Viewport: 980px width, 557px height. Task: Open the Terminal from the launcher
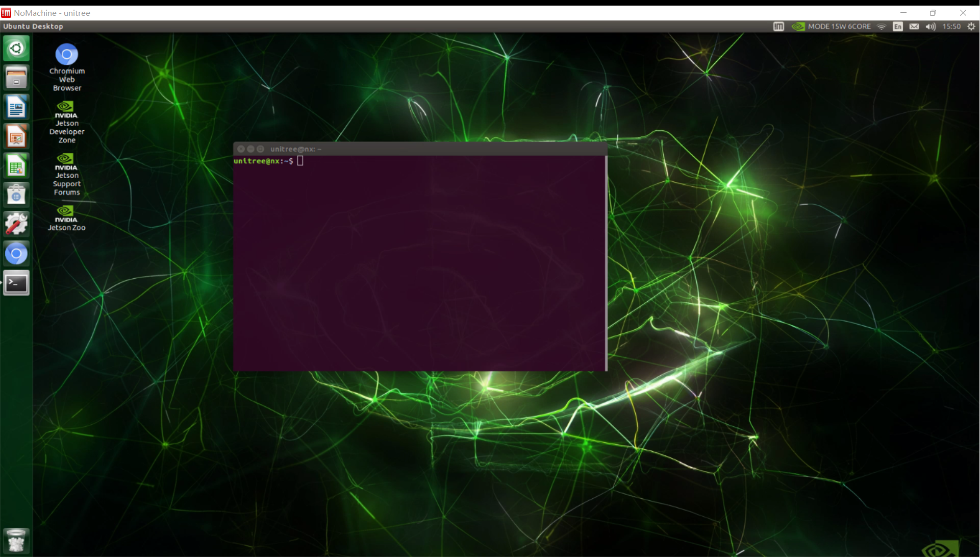pos(16,282)
